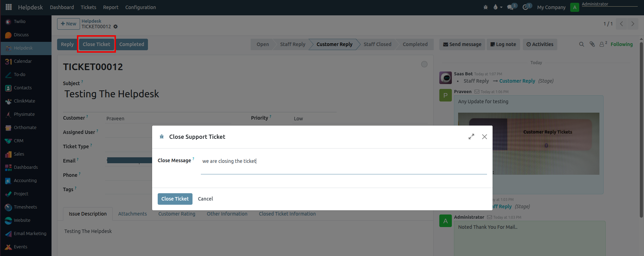644x256 pixels.
Task: Open the Configuration menu
Action: pyautogui.click(x=140, y=7)
